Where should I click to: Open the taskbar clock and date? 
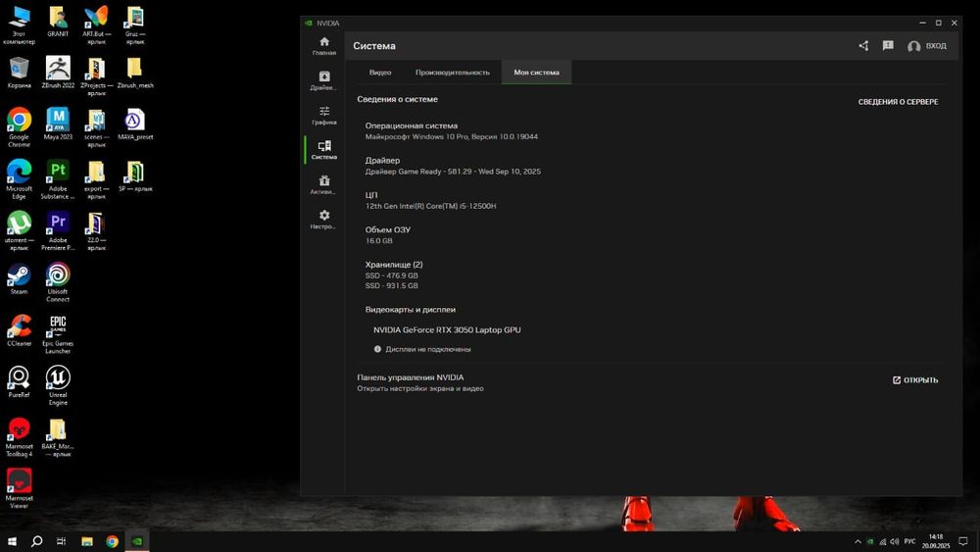(x=936, y=541)
